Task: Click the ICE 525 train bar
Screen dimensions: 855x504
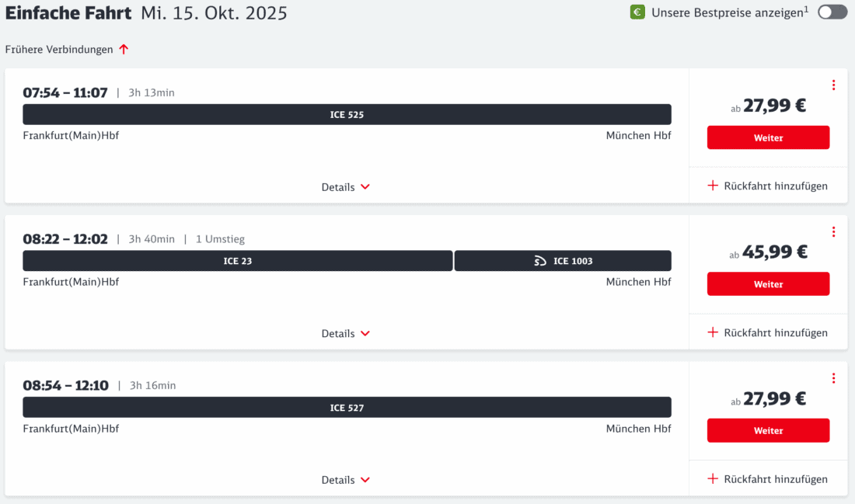Action: [x=347, y=115]
